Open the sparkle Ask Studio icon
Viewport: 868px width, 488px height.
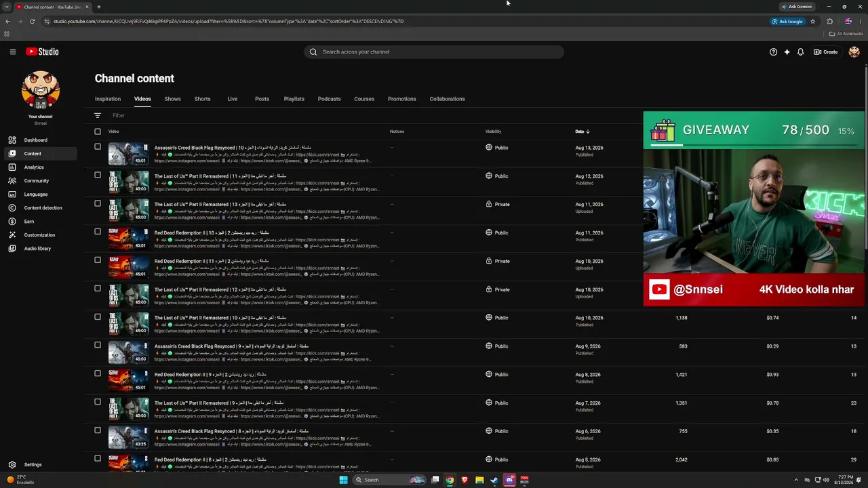tap(787, 52)
